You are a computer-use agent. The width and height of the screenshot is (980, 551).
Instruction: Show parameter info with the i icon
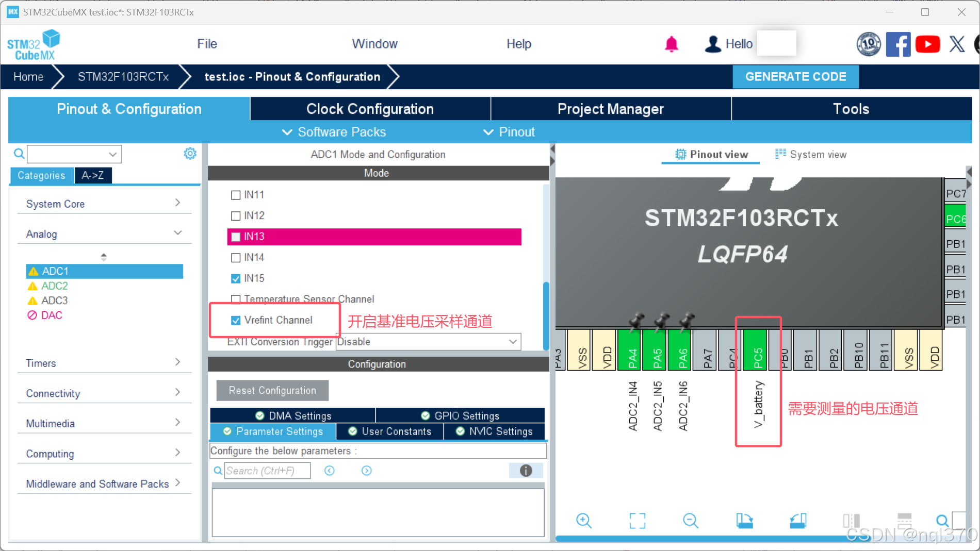point(526,471)
